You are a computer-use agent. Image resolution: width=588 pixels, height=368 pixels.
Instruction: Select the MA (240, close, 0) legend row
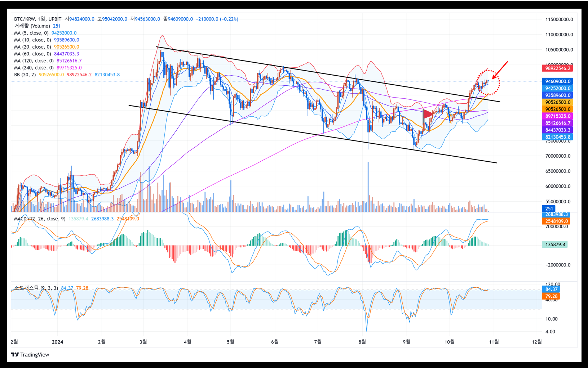point(48,68)
